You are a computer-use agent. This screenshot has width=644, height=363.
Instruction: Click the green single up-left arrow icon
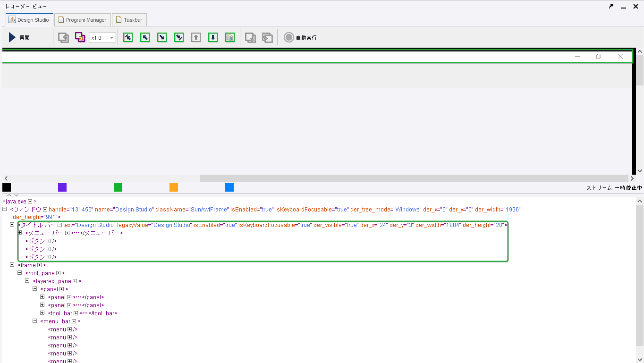[145, 37]
